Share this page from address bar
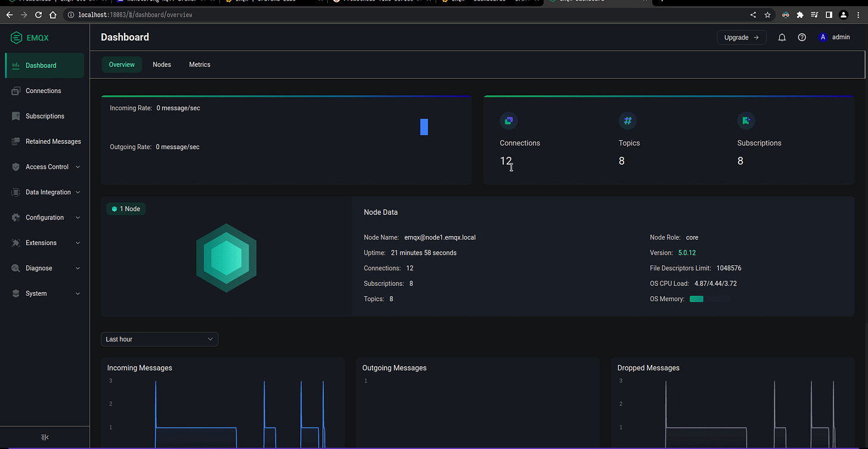The width and height of the screenshot is (868, 449). [x=753, y=14]
